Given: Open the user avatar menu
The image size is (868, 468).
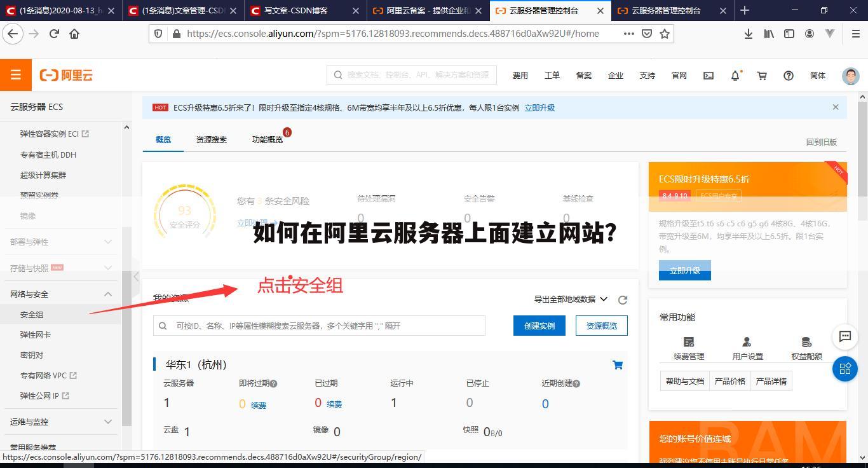Looking at the screenshot, I should click(850, 75).
